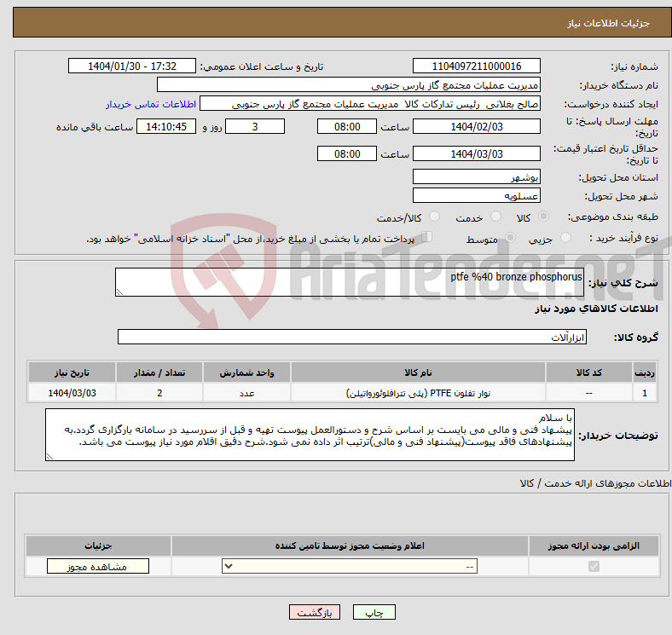Select the جزیی purchase type radio
The height and width of the screenshot is (635, 672).
coord(565,238)
